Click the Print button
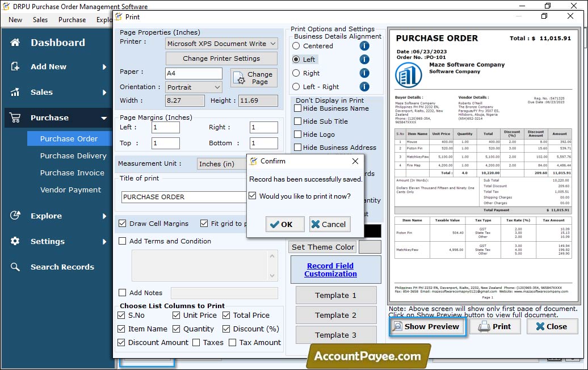 pyautogui.click(x=495, y=326)
